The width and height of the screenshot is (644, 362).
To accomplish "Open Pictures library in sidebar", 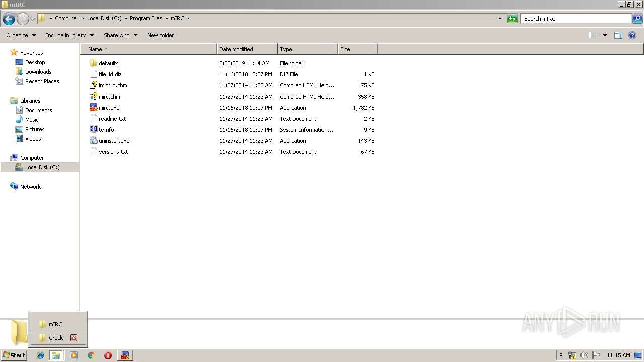I will tap(35, 129).
